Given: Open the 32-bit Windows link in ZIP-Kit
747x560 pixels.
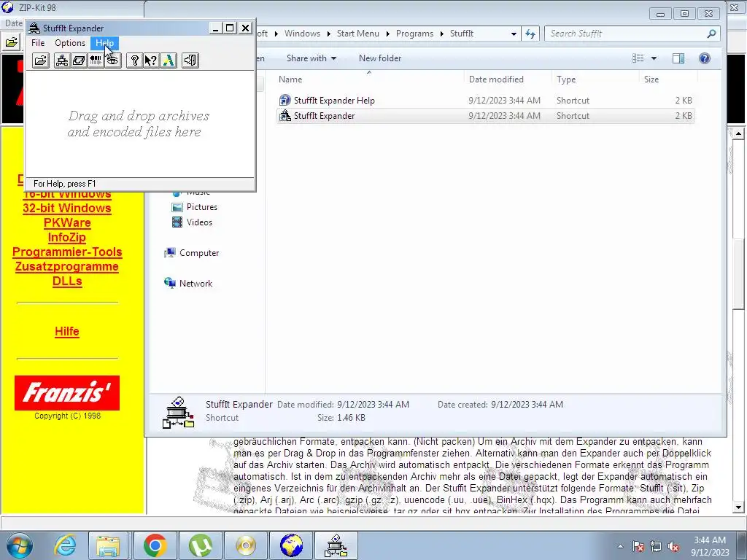Looking at the screenshot, I should pos(66,208).
